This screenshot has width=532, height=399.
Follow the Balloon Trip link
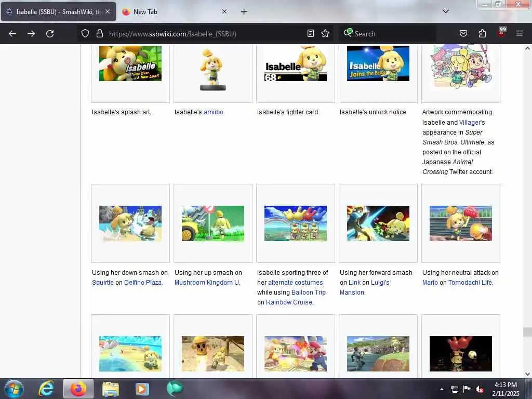[x=309, y=292]
